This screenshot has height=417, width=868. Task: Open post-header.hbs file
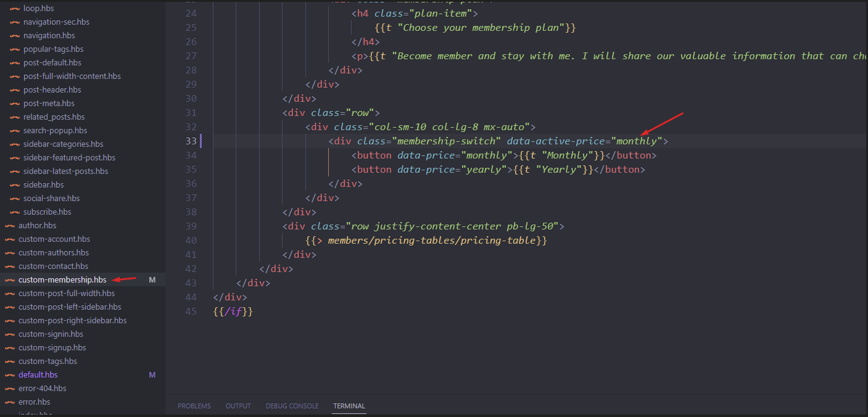[x=52, y=89]
